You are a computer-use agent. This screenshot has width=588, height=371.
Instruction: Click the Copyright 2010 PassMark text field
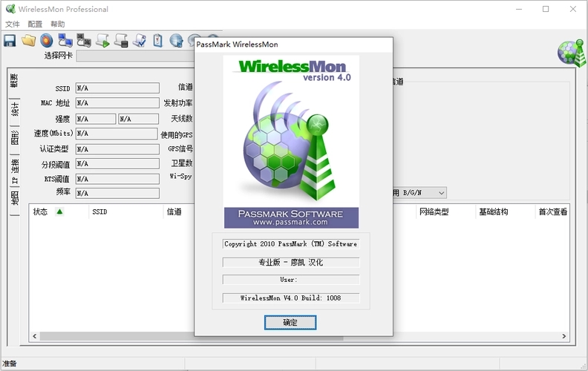tap(290, 244)
